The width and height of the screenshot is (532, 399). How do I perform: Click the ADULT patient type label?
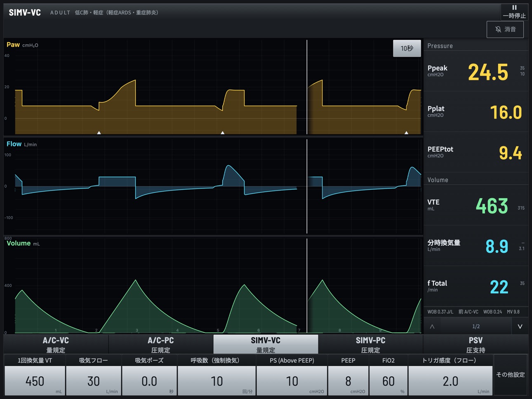pyautogui.click(x=60, y=13)
